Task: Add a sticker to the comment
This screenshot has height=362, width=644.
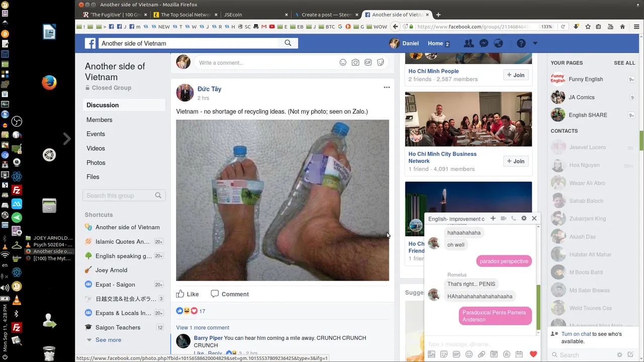Action: click(380, 62)
